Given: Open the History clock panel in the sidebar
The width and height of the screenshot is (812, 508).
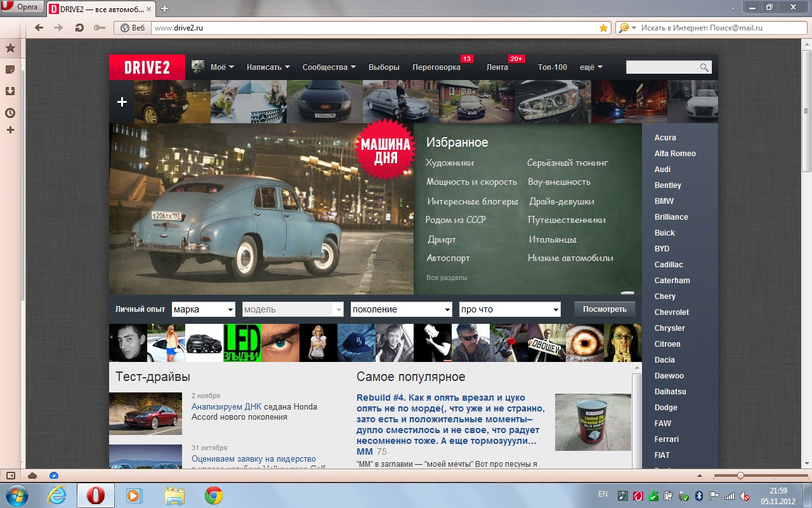Looking at the screenshot, I should (x=10, y=113).
